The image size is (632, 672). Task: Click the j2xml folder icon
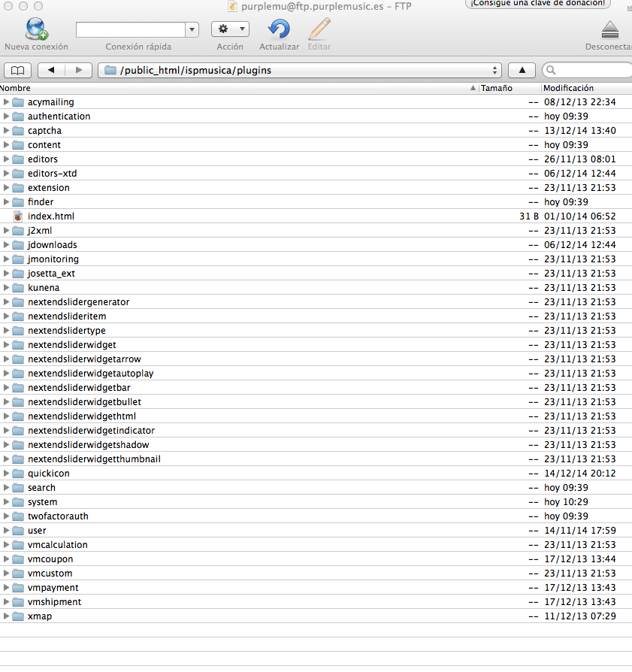click(x=18, y=231)
